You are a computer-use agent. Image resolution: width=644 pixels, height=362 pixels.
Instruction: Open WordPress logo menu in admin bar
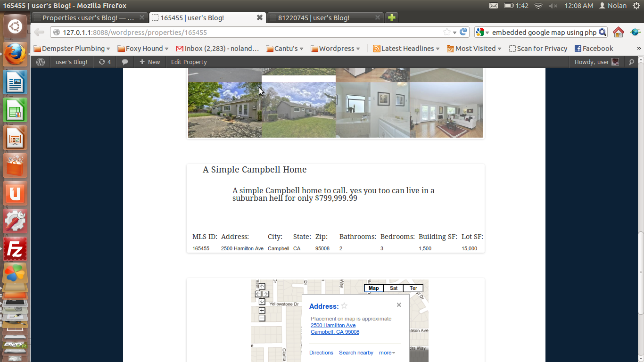tap(41, 62)
